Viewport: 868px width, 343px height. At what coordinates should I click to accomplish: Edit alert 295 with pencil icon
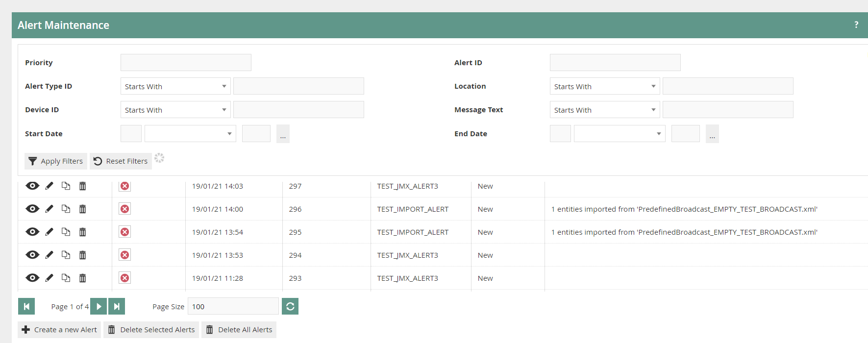pos(49,232)
